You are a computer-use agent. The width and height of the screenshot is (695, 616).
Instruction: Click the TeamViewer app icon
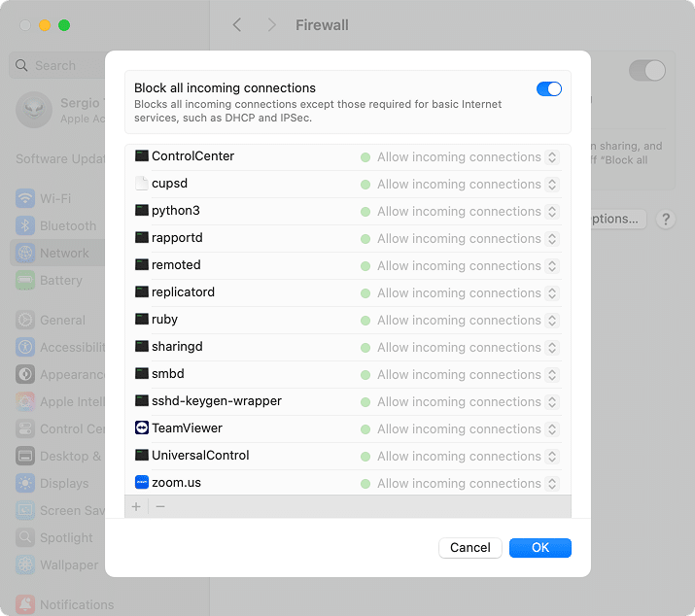pos(142,428)
